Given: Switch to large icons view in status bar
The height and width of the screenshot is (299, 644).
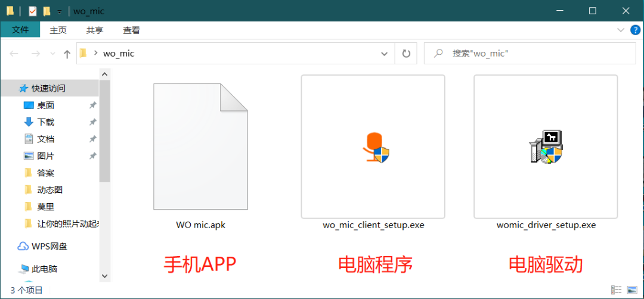Looking at the screenshot, I should 632,291.
